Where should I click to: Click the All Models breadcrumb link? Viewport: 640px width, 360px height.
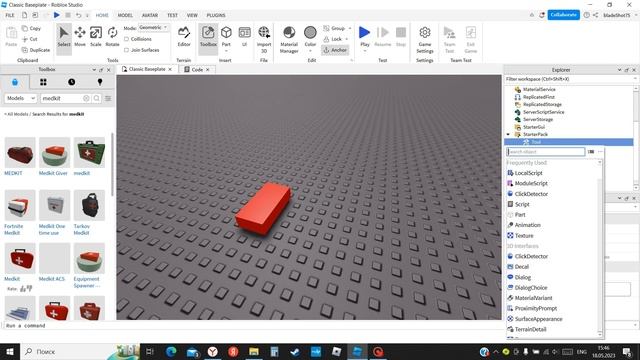(17, 114)
